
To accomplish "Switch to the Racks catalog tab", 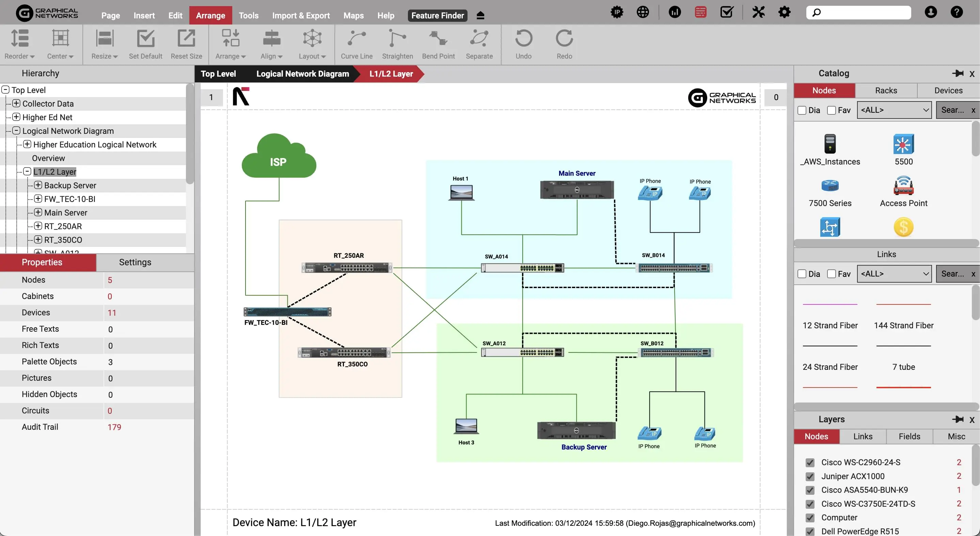I will [x=886, y=91].
